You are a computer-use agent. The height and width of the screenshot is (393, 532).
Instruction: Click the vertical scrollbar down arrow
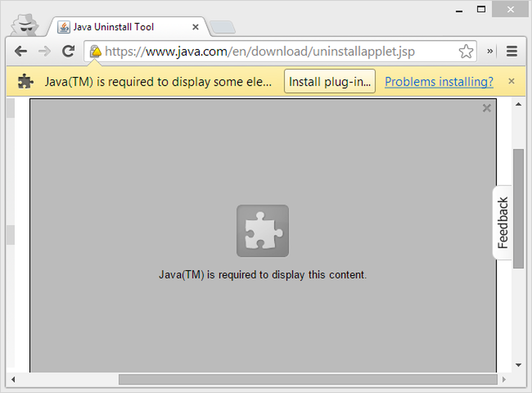pos(518,365)
